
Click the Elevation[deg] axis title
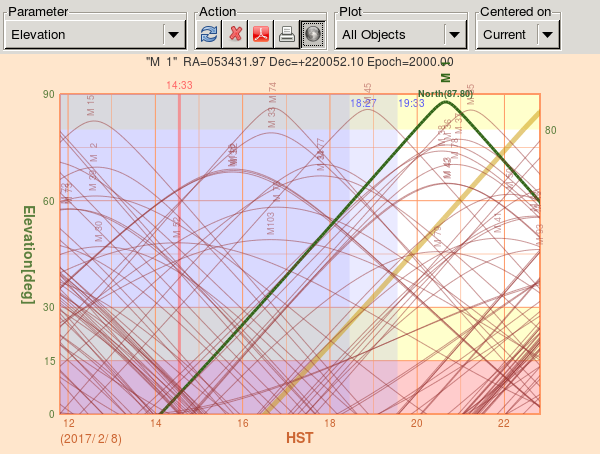[30, 253]
